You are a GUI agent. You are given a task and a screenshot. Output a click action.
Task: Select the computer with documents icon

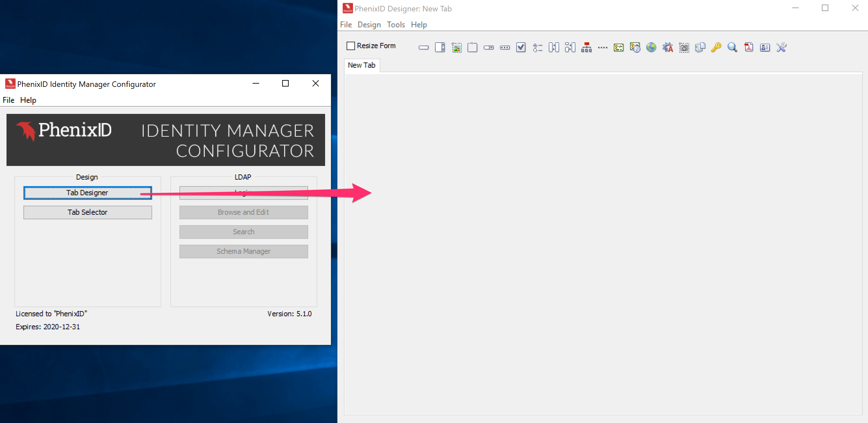click(700, 47)
